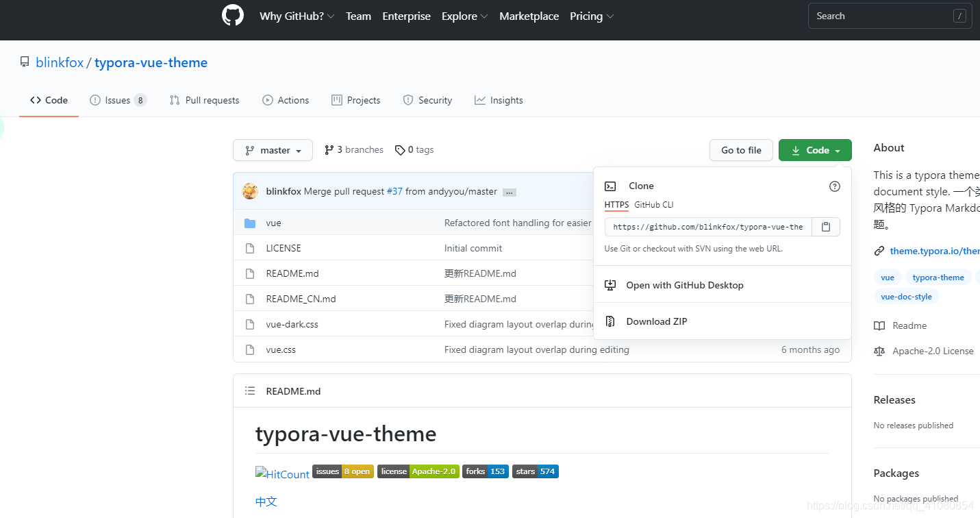Open the README_CN.md file
This screenshot has height=518, width=980.
(x=301, y=299)
